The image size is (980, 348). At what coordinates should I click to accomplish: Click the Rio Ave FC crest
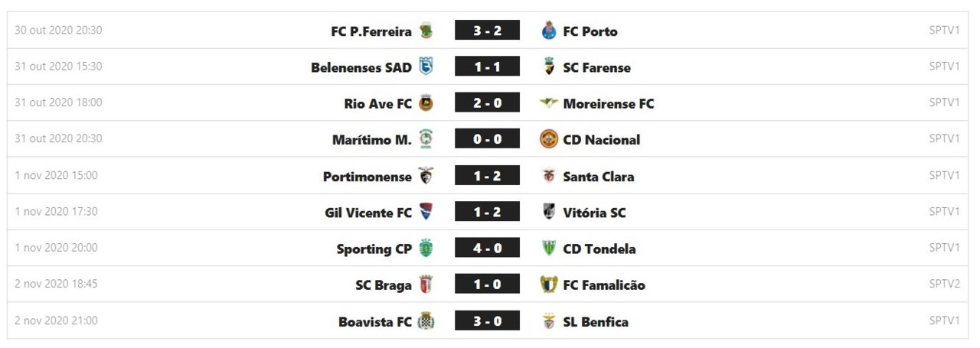click(426, 103)
